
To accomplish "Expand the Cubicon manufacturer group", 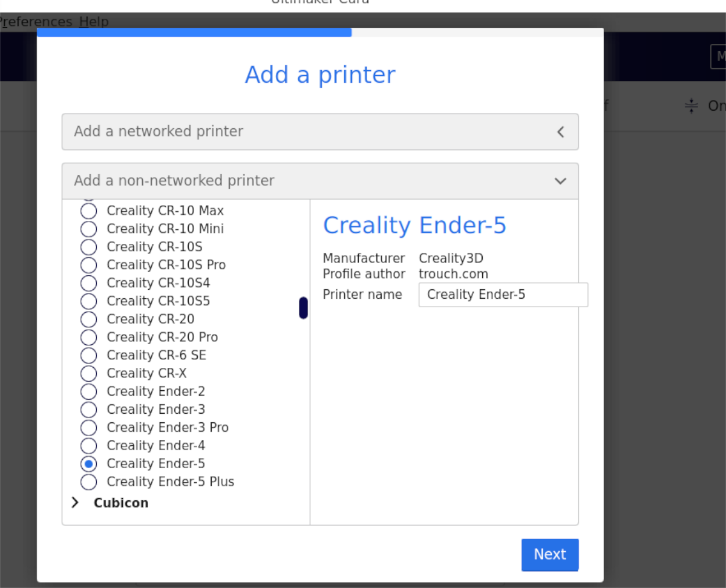I will point(76,503).
